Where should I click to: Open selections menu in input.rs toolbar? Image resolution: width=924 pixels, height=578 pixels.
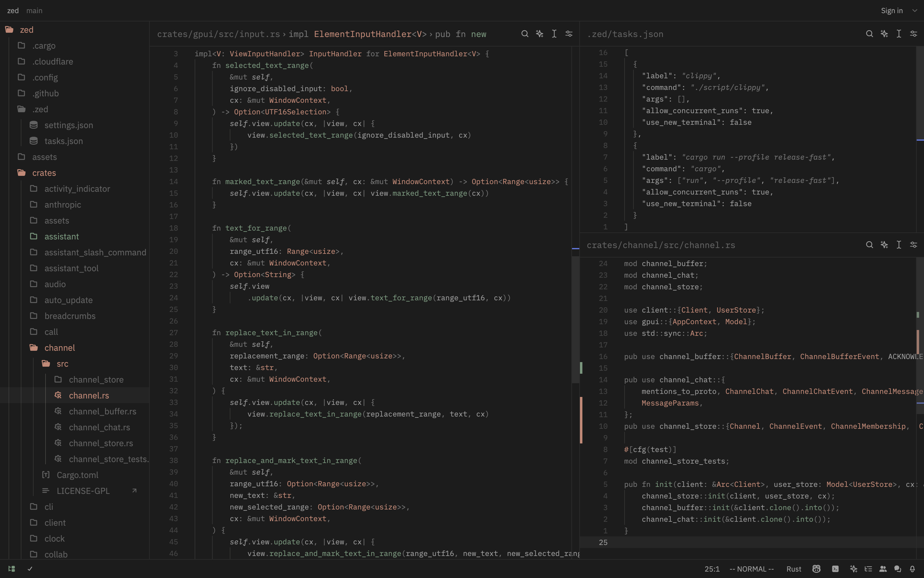[554, 34]
